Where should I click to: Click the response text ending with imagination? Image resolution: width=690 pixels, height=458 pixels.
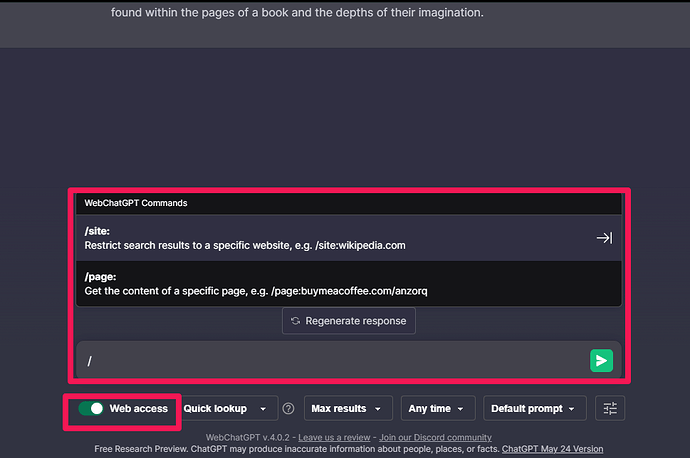pyautogui.click(x=297, y=12)
